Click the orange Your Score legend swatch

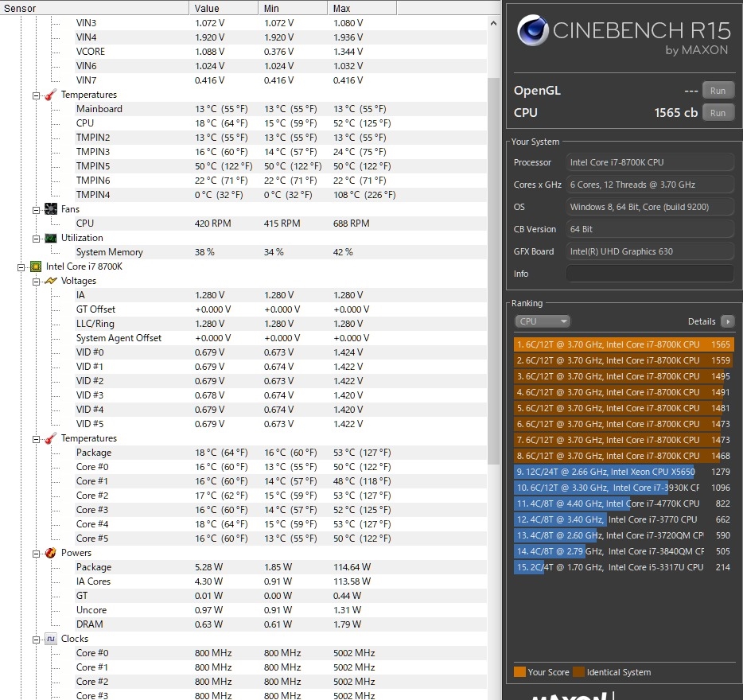[519, 672]
